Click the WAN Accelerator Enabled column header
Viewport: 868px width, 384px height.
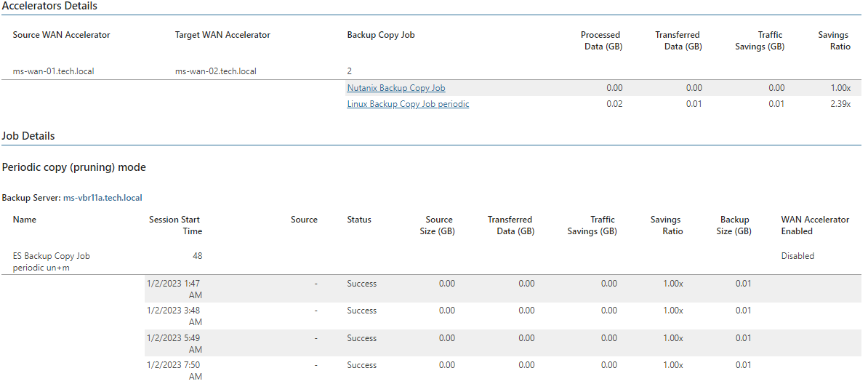click(x=815, y=225)
